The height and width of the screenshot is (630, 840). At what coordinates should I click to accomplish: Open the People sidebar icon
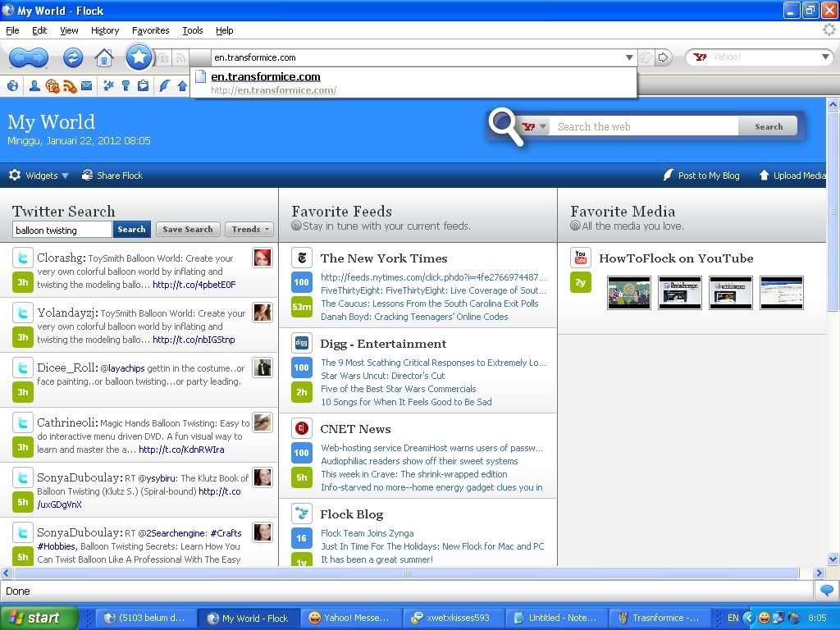(x=34, y=85)
